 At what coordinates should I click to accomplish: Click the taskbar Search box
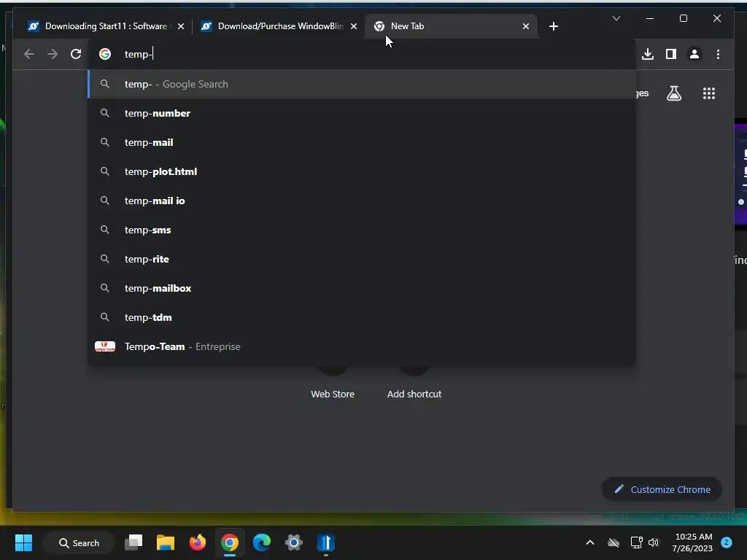point(79,542)
